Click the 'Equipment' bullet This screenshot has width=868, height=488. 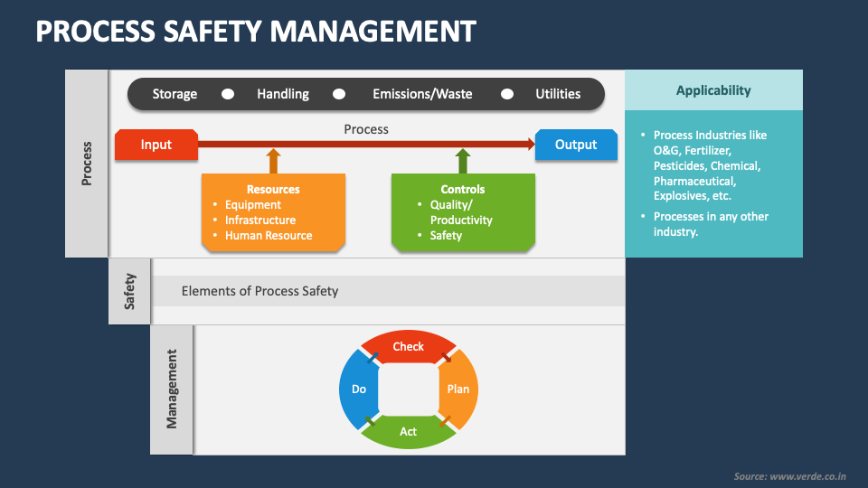pyautogui.click(x=253, y=205)
